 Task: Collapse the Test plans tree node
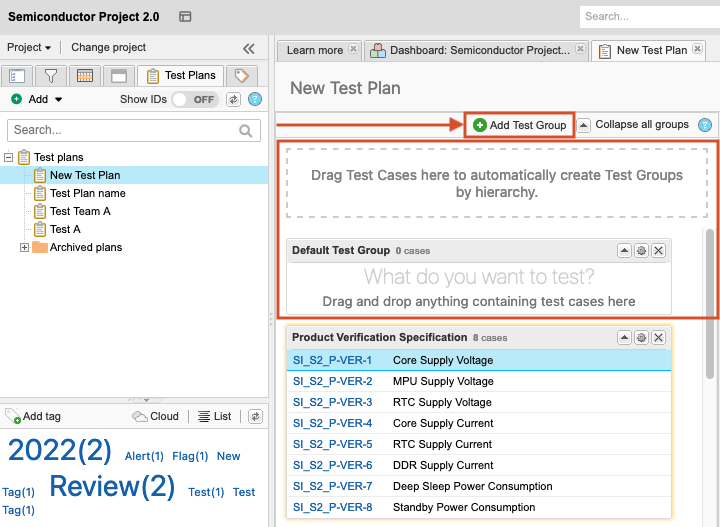[x=9, y=158]
